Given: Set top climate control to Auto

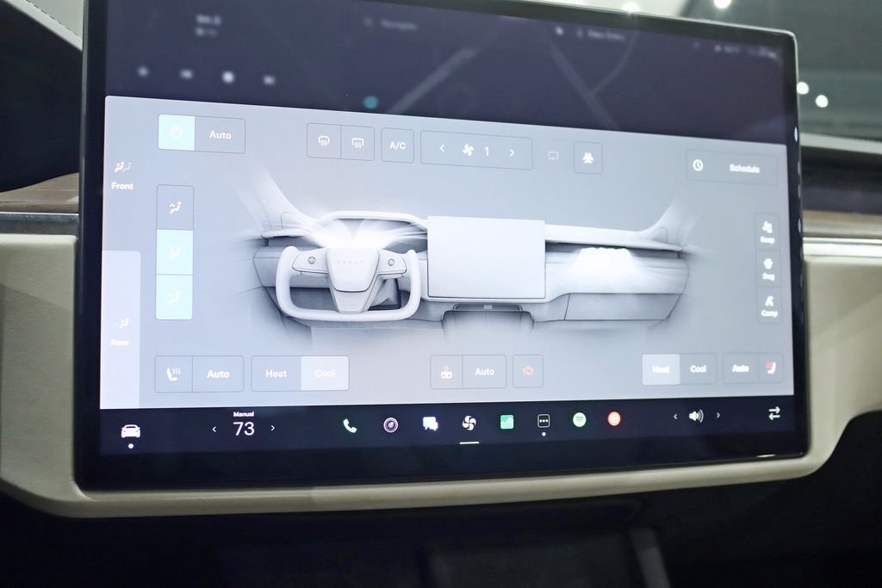Looking at the screenshot, I should coord(220,135).
